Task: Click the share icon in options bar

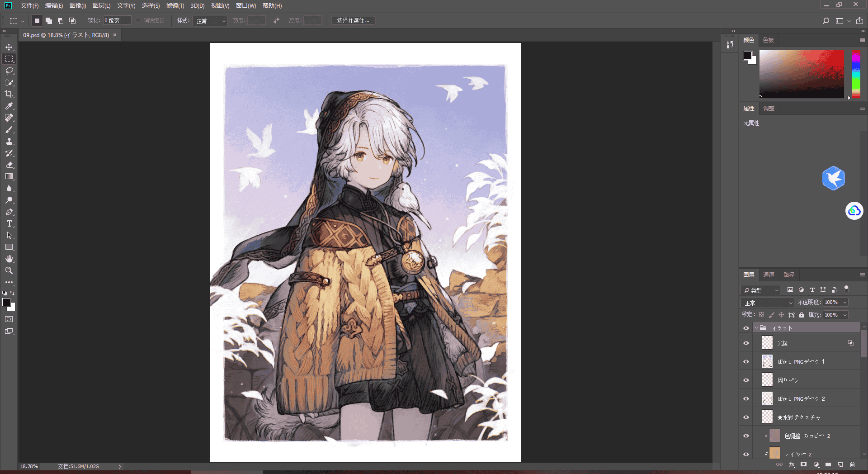Action: point(859,21)
